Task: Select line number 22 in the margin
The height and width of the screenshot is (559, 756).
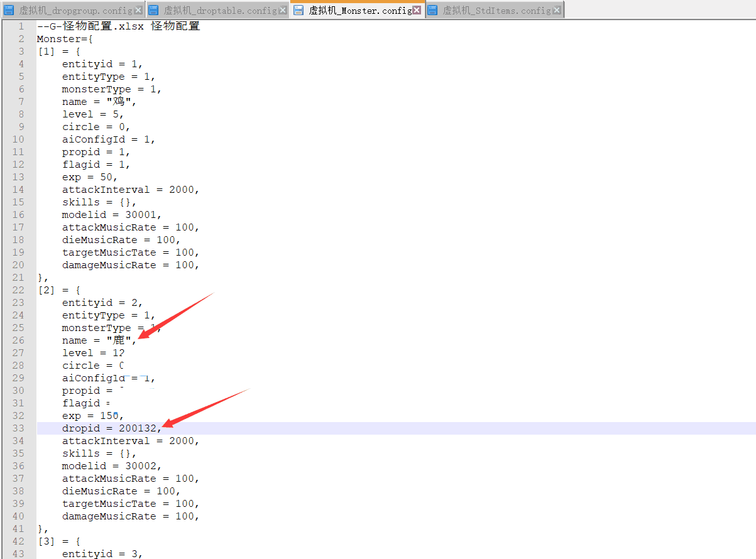Action: pos(18,290)
